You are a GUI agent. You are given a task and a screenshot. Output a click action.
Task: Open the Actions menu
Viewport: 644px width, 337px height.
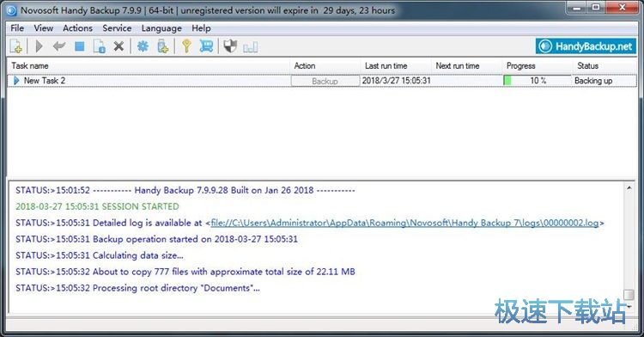pos(77,28)
